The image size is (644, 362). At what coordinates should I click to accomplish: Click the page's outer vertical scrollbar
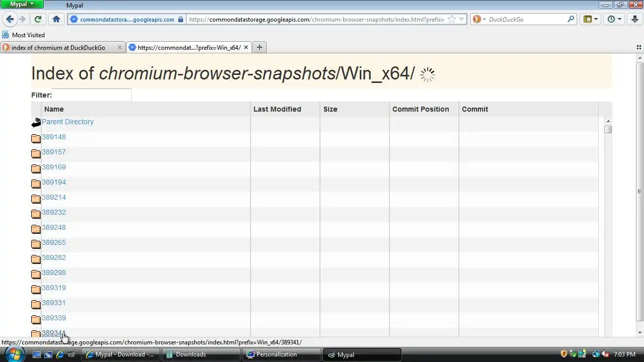pyautogui.click(x=639, y=192)
